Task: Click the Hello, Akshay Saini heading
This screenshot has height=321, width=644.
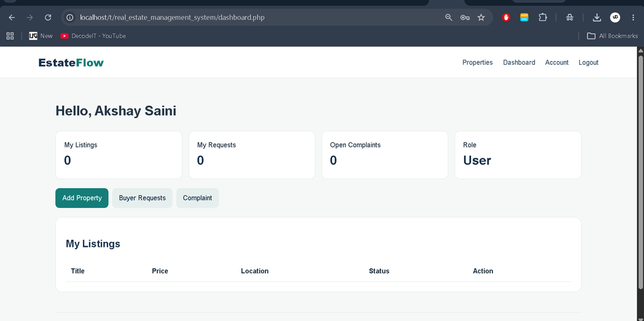Action: click(x=116, y=111)
